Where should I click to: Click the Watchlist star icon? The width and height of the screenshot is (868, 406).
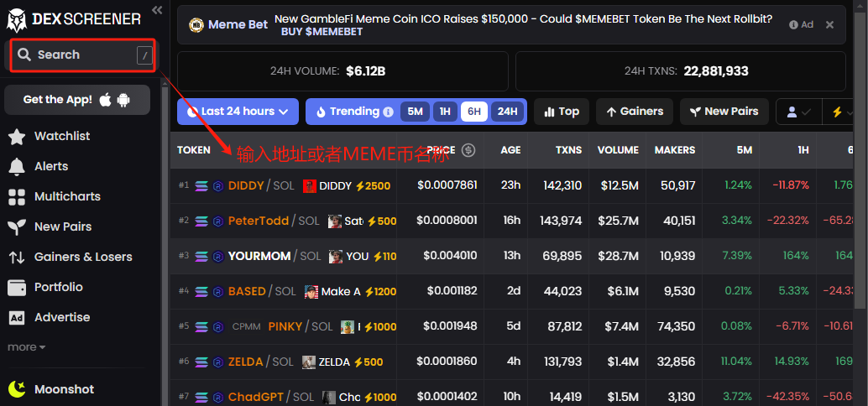[x=17, y=137]
